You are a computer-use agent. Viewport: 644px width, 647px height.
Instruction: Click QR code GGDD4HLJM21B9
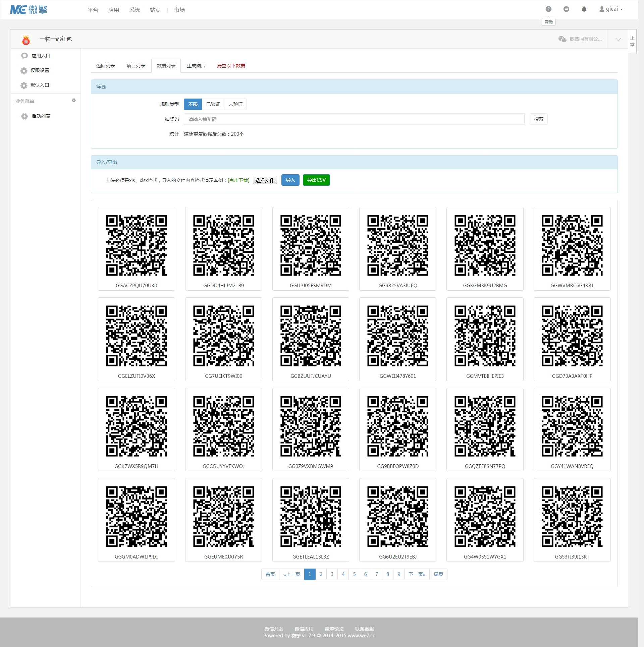pyautogui.click(x=224, y=245)
